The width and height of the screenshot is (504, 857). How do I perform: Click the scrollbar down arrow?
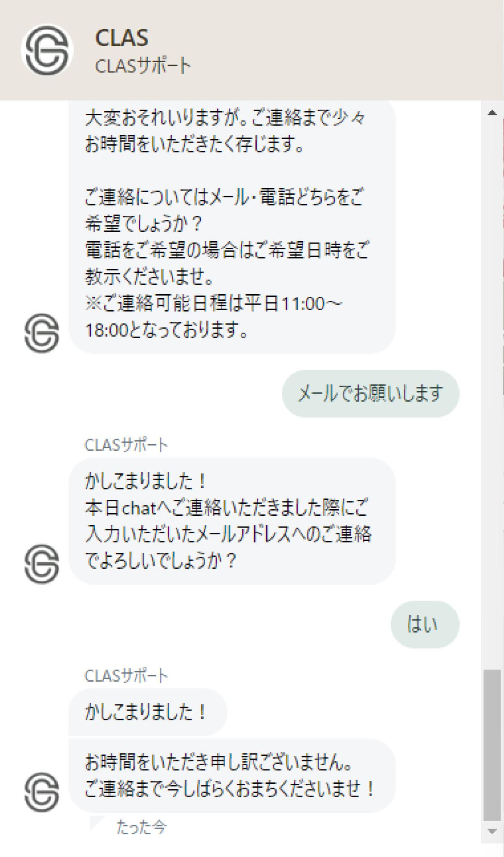pyautogui.click(x=492, y=831)
